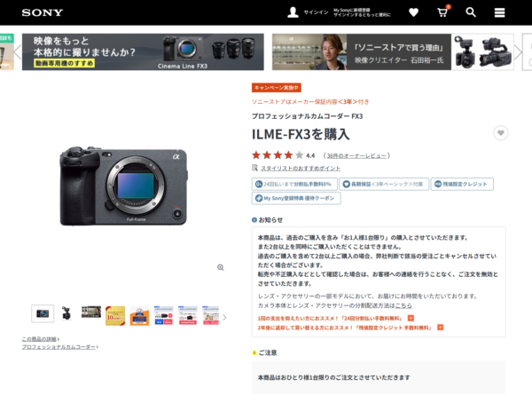Open スタイリストのおすすめポイント link

point(301,168)
